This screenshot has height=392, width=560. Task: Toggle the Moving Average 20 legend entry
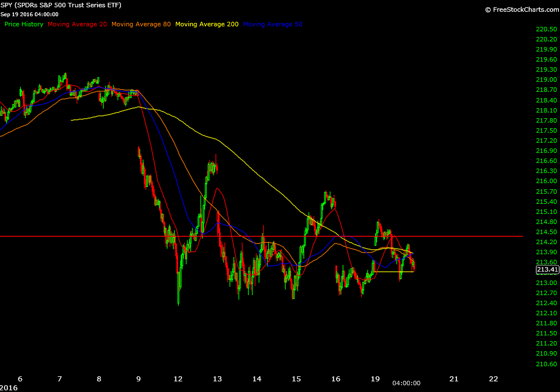77,25
